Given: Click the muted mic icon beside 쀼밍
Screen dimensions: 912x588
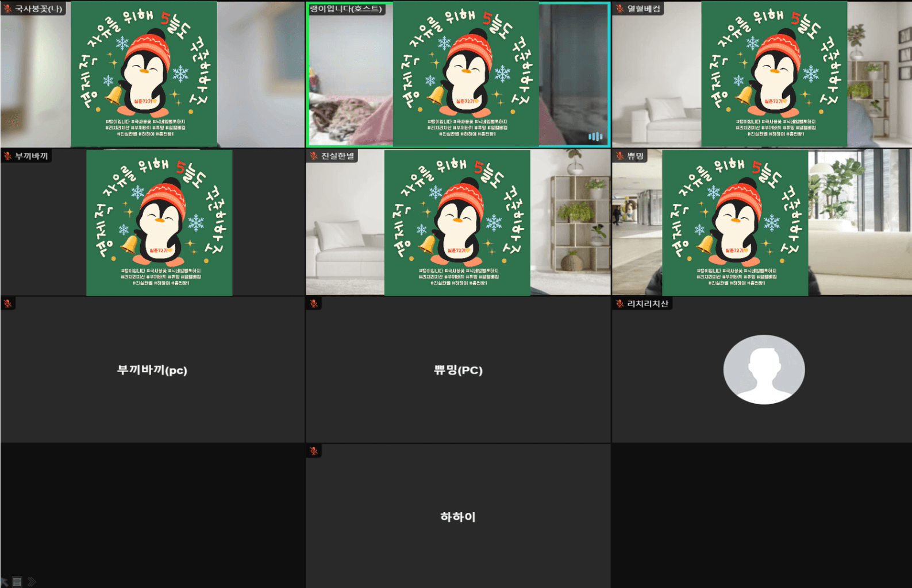Looking at the screenshot, I should [x=620, y=156].
